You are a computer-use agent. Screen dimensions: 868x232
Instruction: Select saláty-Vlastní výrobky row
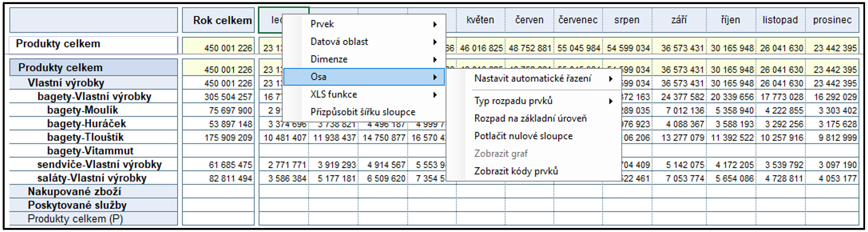pos(94,178)
